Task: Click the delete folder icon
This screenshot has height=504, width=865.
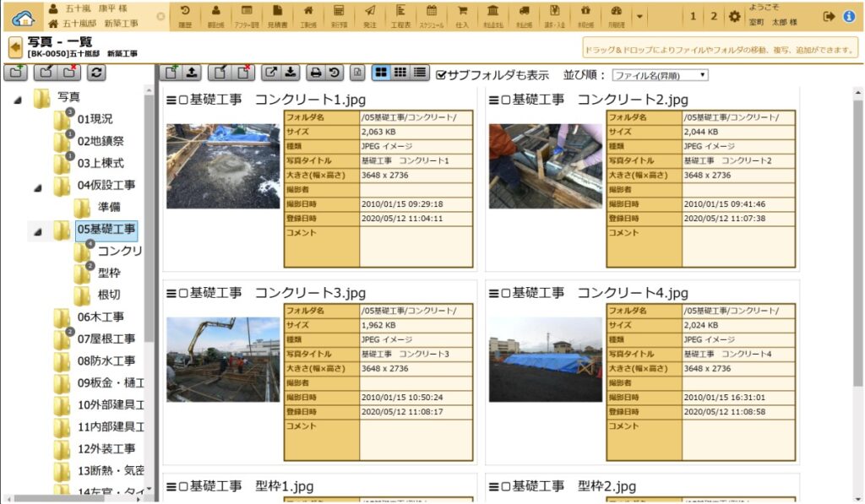Action: pos(69,73)
